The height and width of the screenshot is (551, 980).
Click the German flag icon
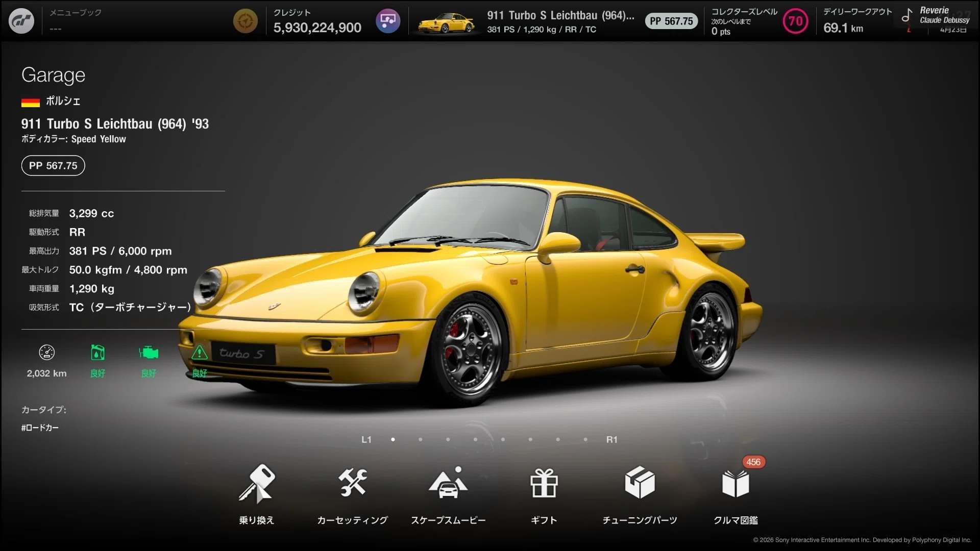pos(31,102)
